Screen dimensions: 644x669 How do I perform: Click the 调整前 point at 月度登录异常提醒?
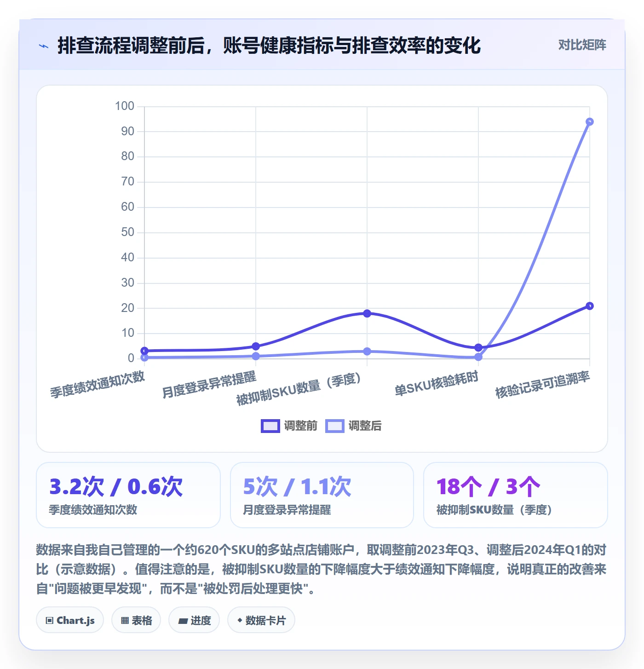coord(256,346)
